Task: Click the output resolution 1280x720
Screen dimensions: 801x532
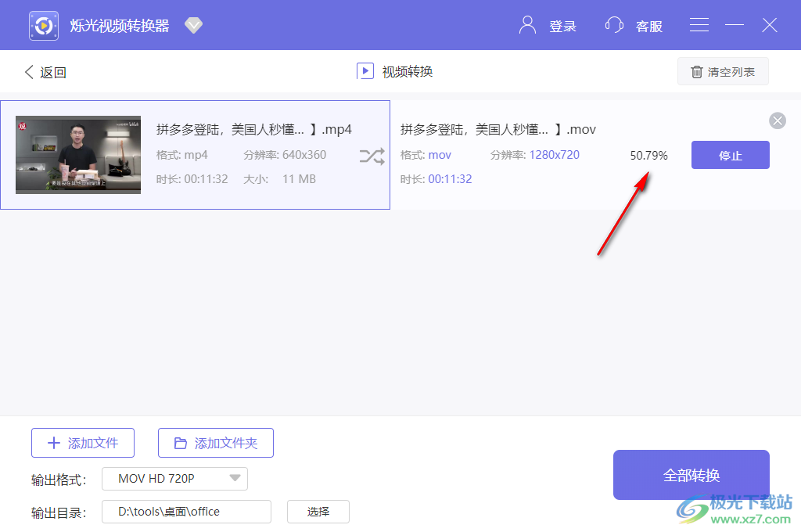Action: coord(555,155)
